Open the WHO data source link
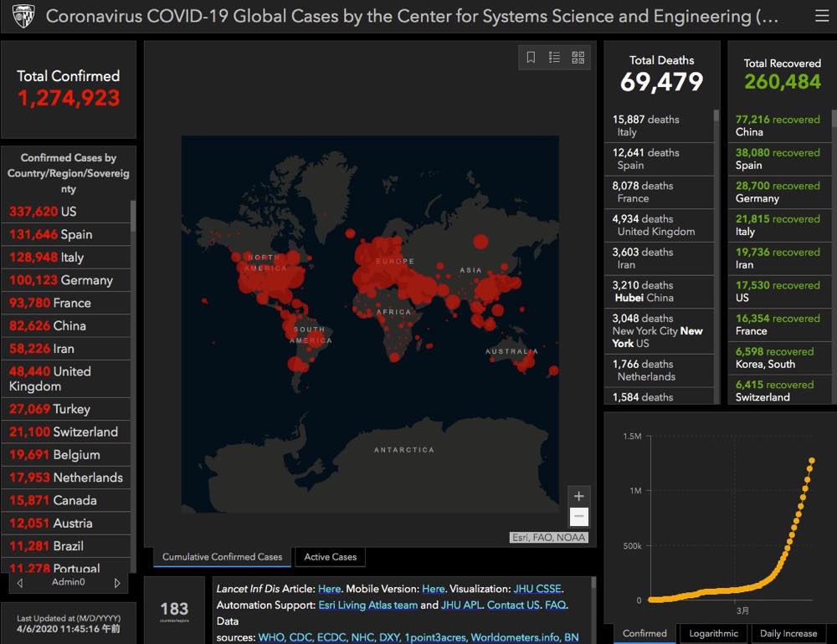This screenshot has height=644, width=837. 270,637
